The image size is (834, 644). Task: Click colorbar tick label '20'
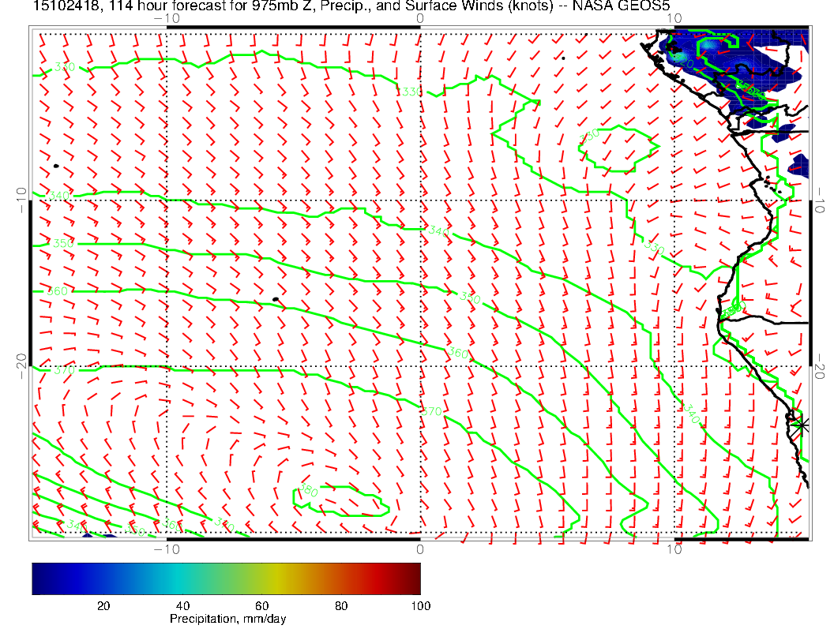103,606
